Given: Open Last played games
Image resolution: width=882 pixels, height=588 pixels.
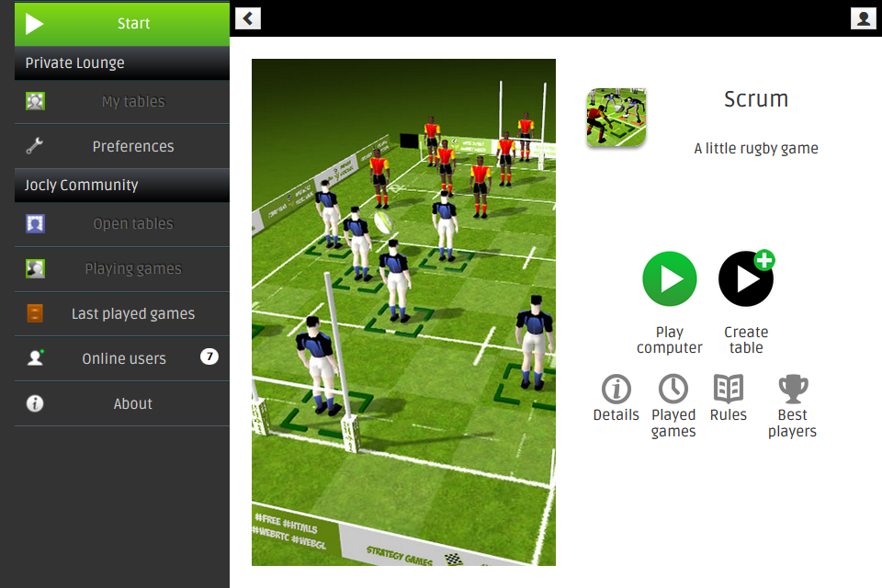Looking at the screenshot, I should (x=122, y=314).
